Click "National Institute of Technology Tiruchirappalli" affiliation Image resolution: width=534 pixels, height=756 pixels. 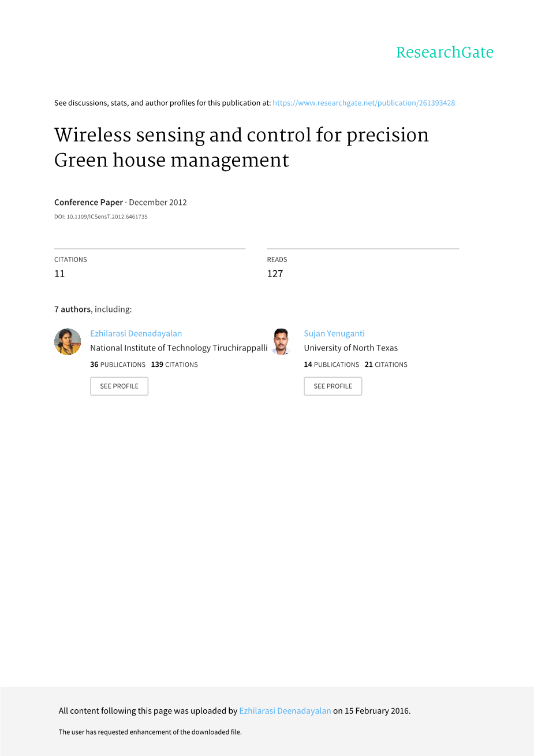179,348
